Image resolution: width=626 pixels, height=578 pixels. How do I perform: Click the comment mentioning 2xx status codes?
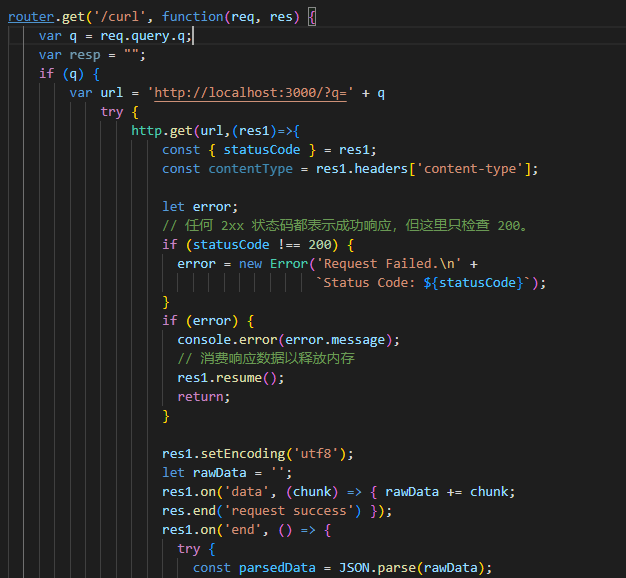345,226
